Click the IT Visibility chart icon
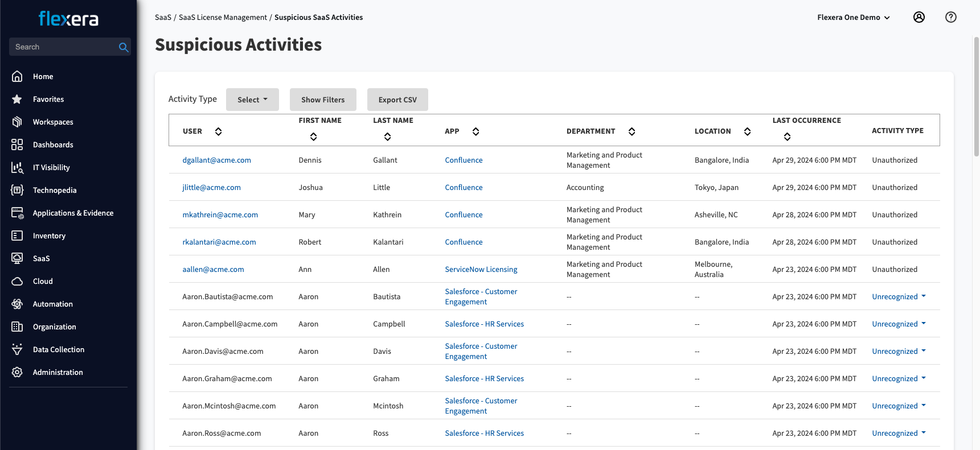 pos(17,167)
